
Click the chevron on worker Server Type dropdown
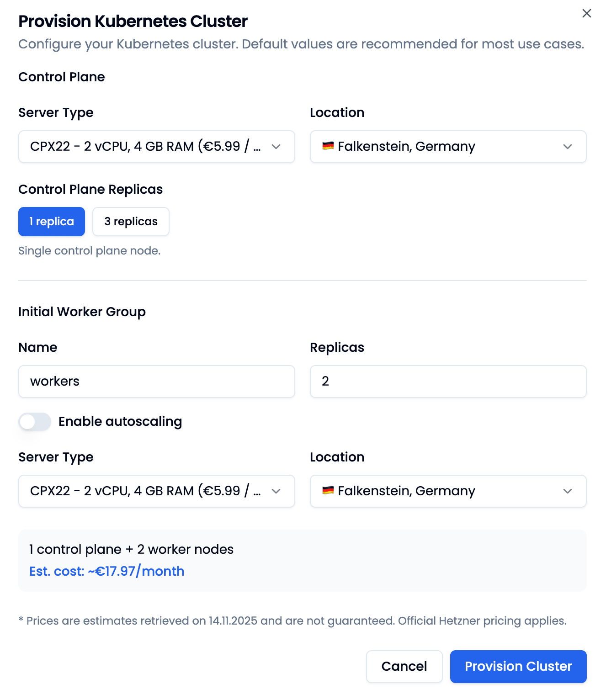[276, 491]
